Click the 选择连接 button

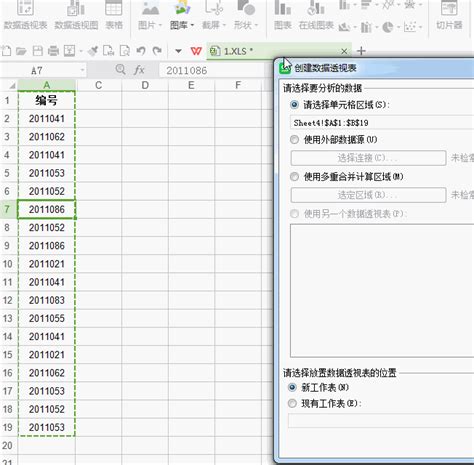coord(368,158)
